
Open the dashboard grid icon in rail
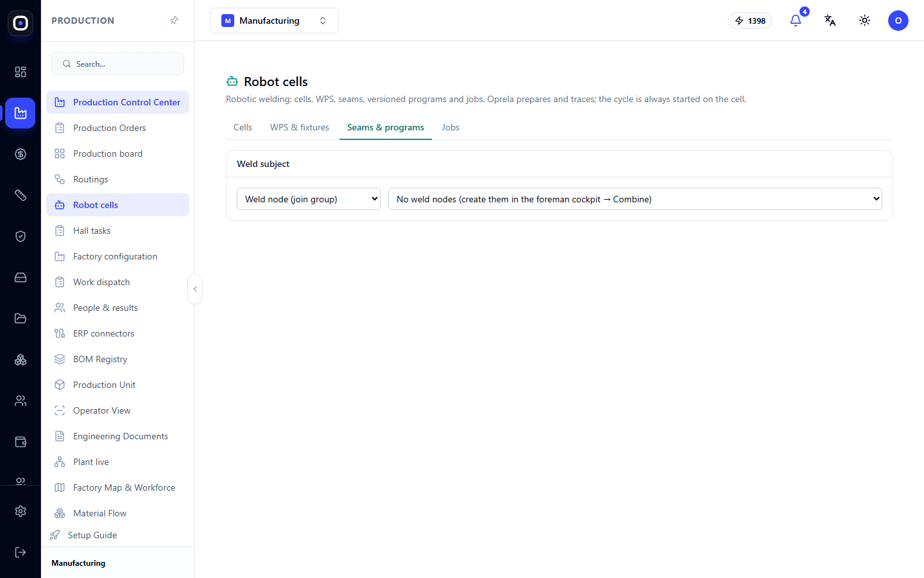pyautogui.click(x=21, y=72)
